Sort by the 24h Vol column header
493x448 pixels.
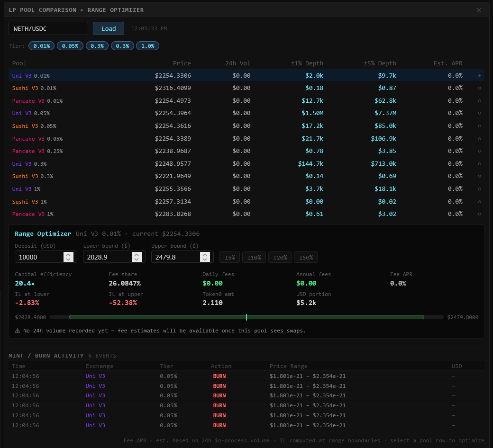point(237,63)
